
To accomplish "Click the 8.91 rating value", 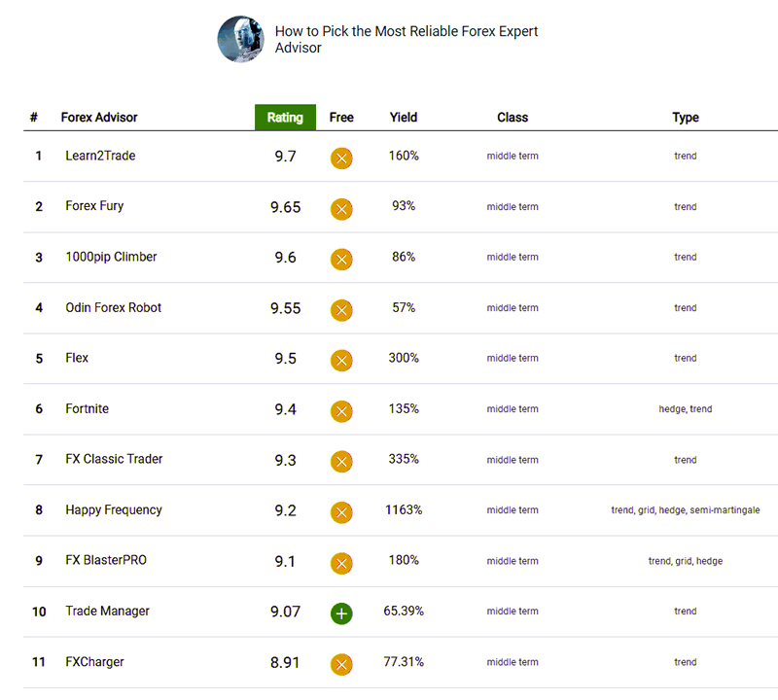I will [285, 662].
